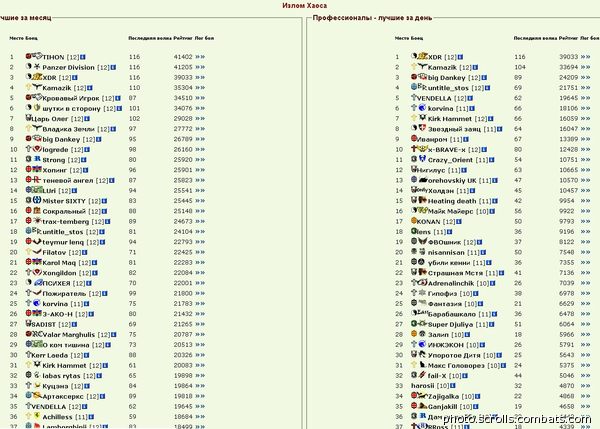The image size is (600, 429).
Task: Open info icon next to Владика Земли
Action: [x=113, y=129]
